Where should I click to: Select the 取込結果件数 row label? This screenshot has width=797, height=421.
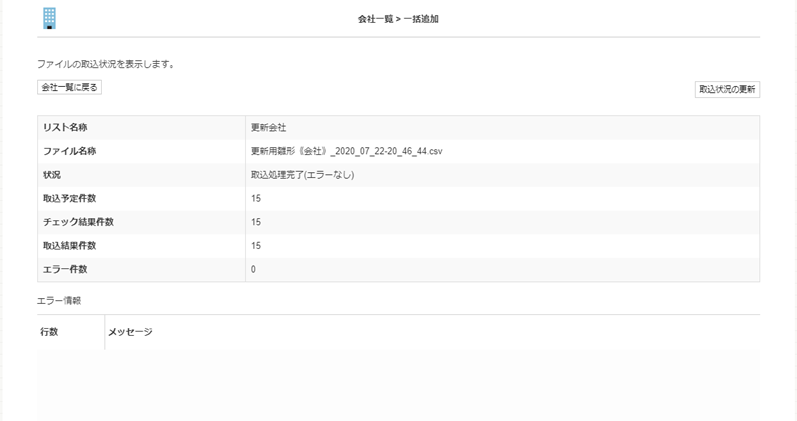70,246
